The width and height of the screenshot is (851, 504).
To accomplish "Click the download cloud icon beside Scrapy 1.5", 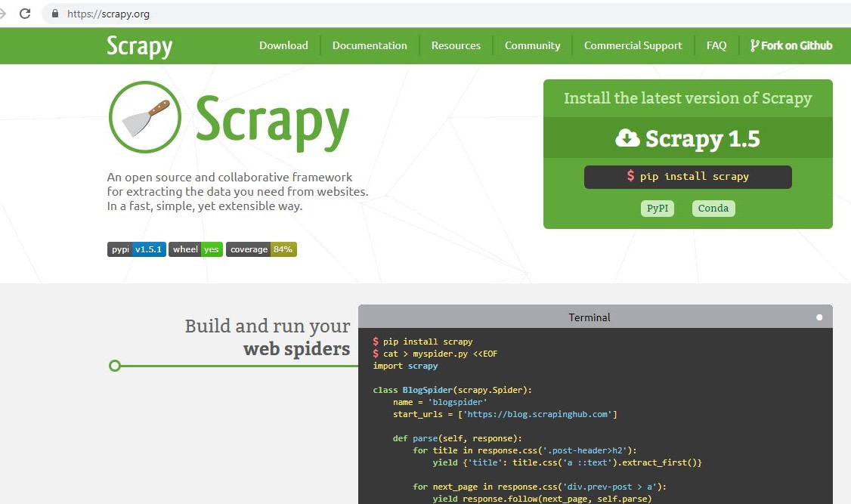I will pyautogui.click(x=628, y=139).
